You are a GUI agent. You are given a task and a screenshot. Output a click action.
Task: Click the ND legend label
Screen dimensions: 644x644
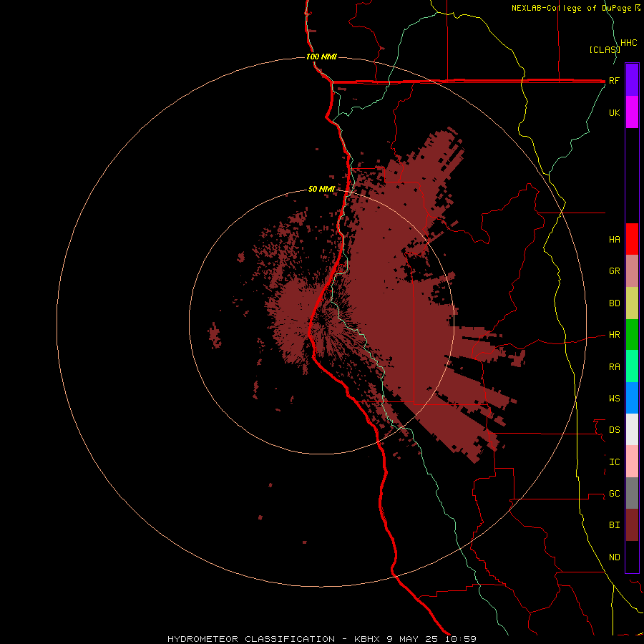[x=614, y=557]
